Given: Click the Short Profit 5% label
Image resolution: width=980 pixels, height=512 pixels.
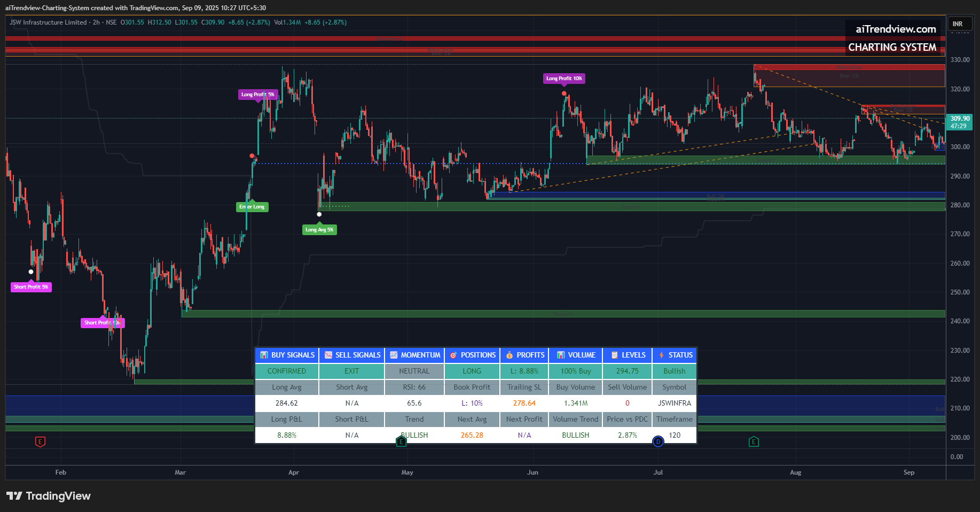Looking at the screenshot, I should coord(31,287).
